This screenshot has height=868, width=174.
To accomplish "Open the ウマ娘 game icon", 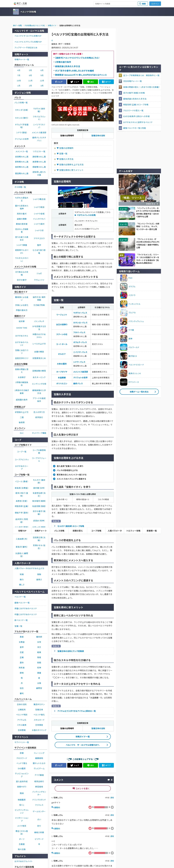I will click(124, 330).
